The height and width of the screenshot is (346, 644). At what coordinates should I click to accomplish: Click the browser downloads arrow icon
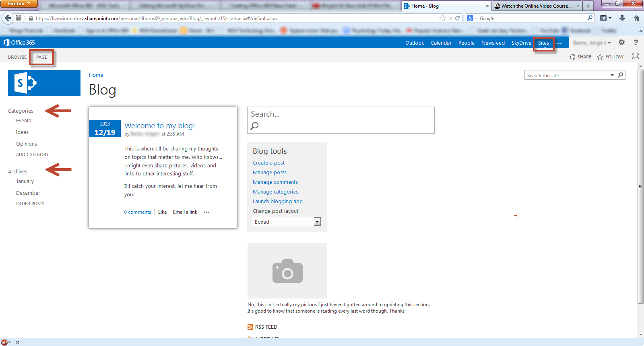coord(622,18)
